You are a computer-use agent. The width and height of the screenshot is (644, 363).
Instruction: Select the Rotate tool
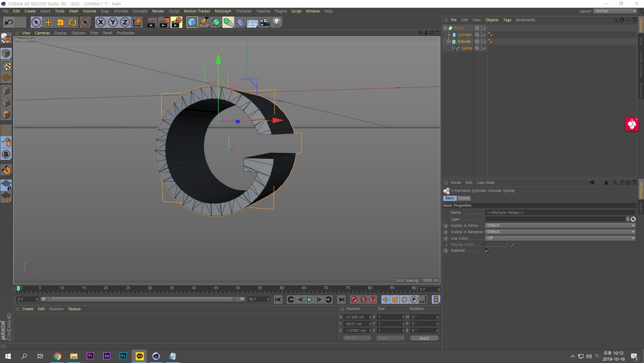[x=73, y=23]
